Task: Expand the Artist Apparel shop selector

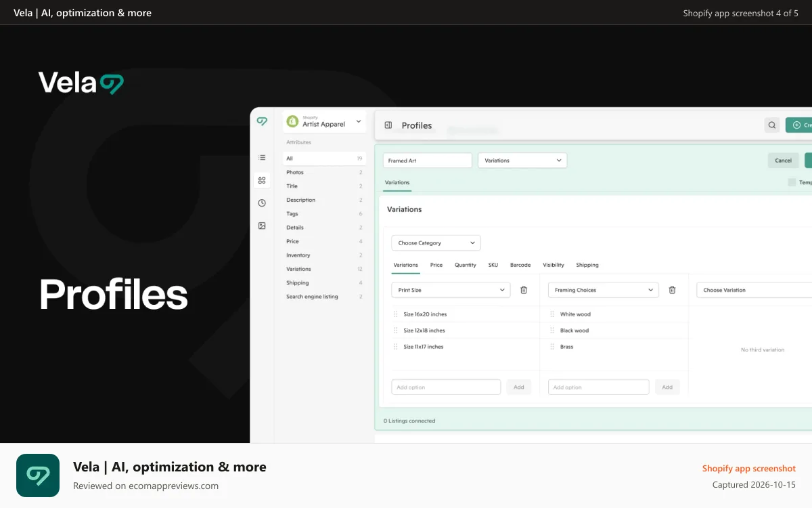Action: 324,122
